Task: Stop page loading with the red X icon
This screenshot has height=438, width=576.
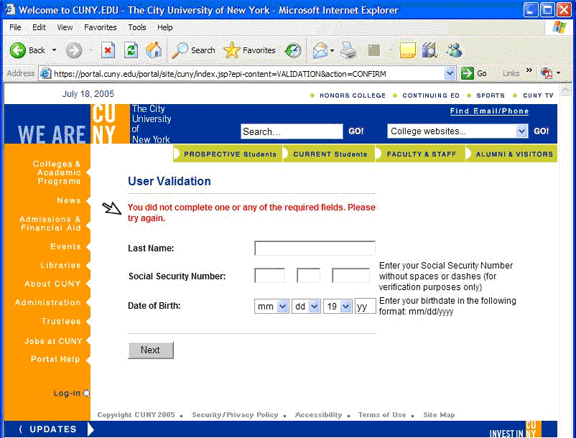Action: 108,50
